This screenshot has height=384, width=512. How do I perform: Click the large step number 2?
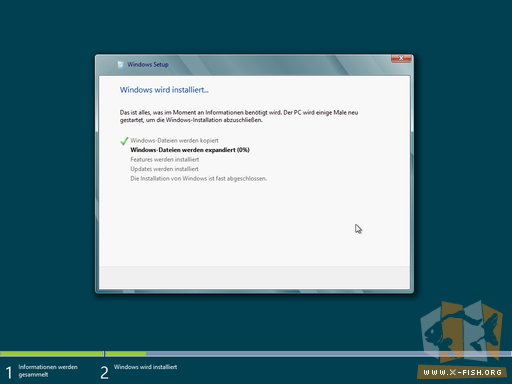(x=104, y=372)
